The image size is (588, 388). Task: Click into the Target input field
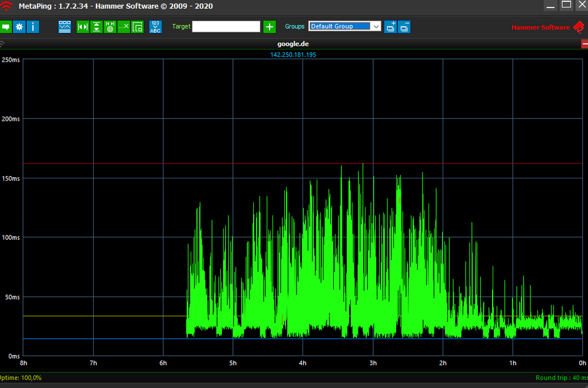point(226,26)
